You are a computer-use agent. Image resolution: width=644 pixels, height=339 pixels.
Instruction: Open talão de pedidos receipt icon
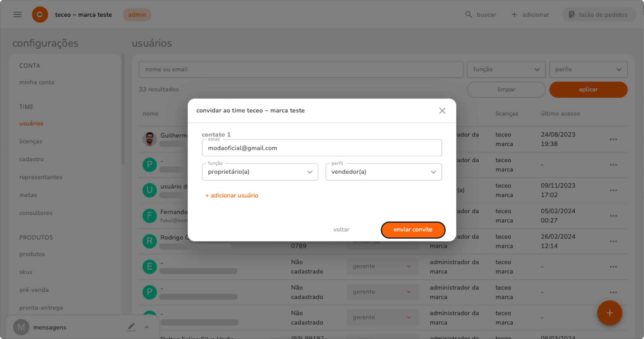pos(571,14)
